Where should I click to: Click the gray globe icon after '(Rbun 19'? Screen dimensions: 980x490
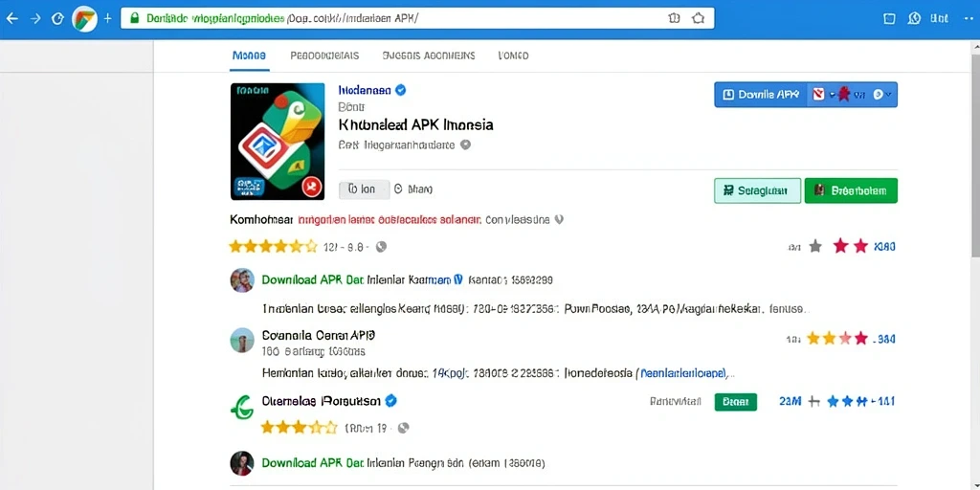[x=404, y=428]
